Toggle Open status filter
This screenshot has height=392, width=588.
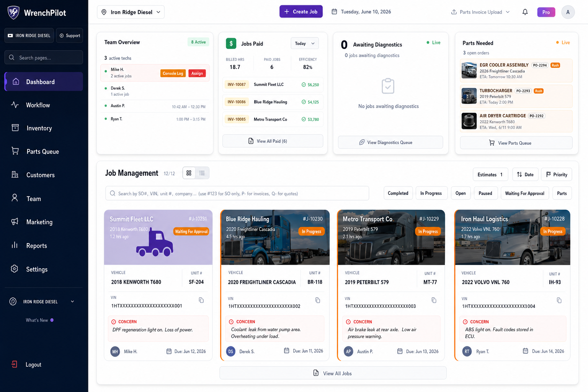coord(461,193)
